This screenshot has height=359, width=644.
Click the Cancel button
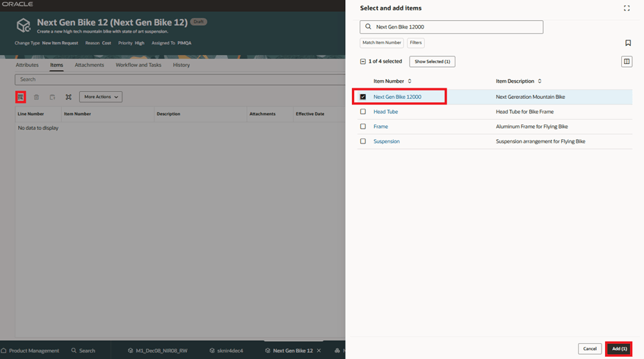coord(590,349)
